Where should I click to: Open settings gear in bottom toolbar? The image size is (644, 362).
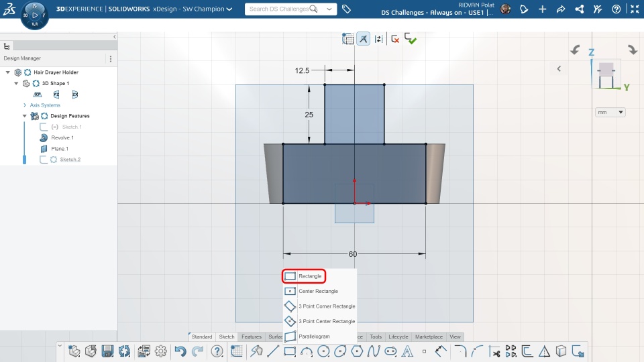pos(160,351)
